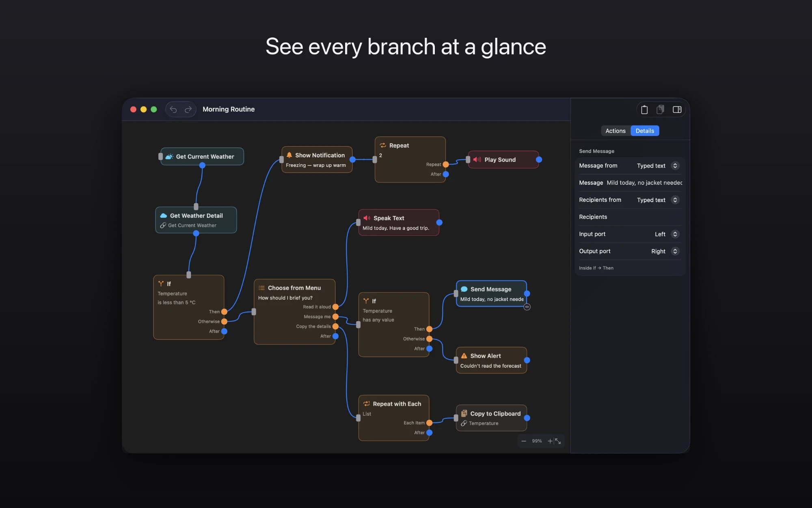Click the 'Couldn't read the forecast' text

491,366
